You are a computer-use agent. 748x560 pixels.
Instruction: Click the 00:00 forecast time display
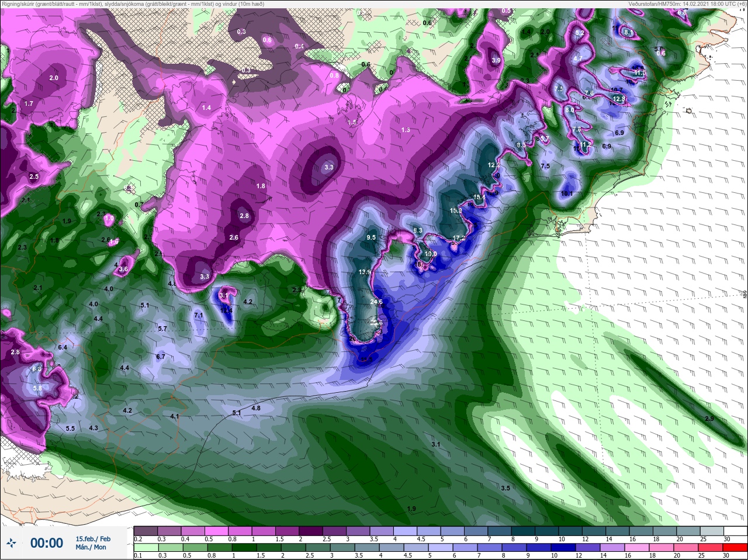coord(47,543)
